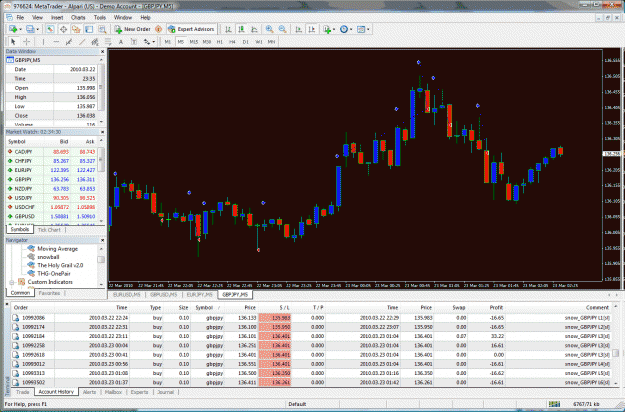Select the Strategy Tester icon
The height and width of the screenshot is (412, 625).
tap(102, 29)
